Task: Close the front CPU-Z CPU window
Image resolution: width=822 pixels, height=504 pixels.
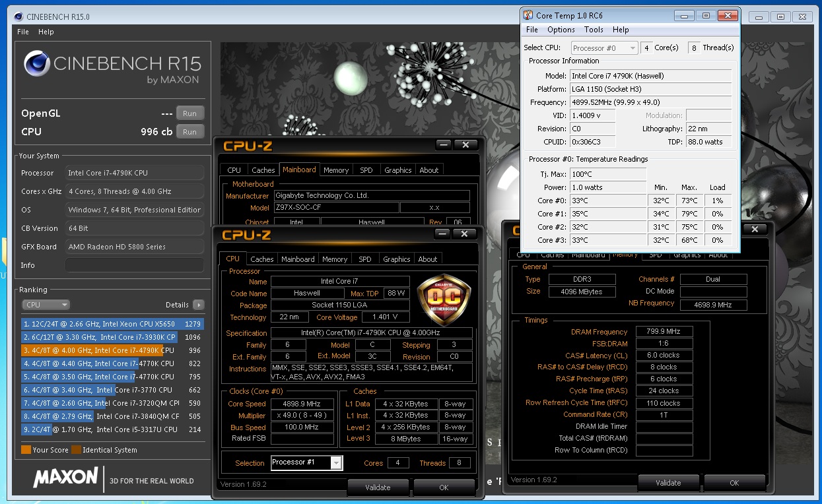Action: tap(465, 234)
